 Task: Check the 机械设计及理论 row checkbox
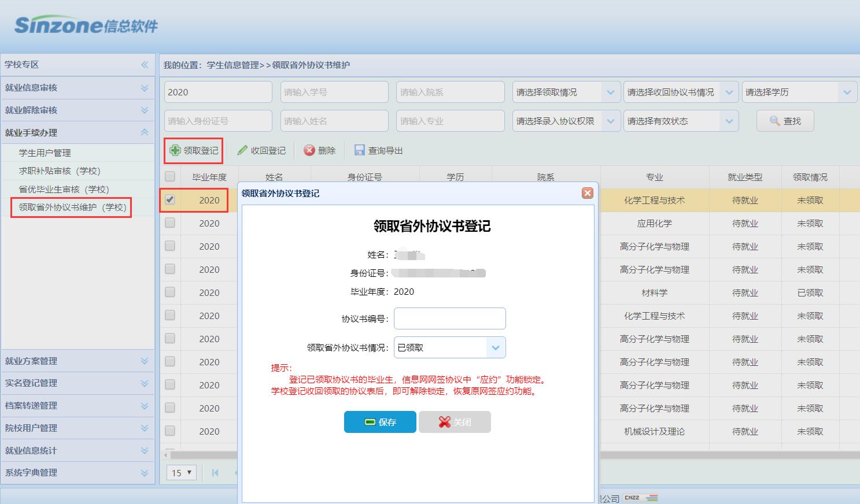170,431
